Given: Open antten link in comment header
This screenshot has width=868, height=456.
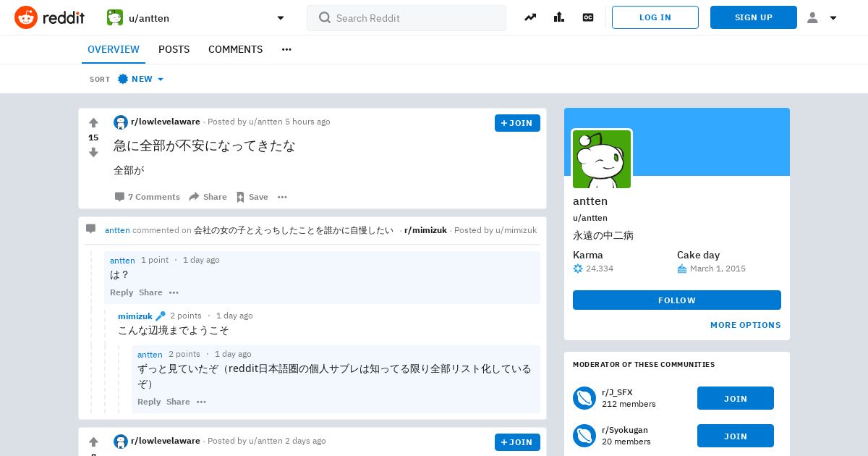Looking at the screenshot, I should [117, 230].
